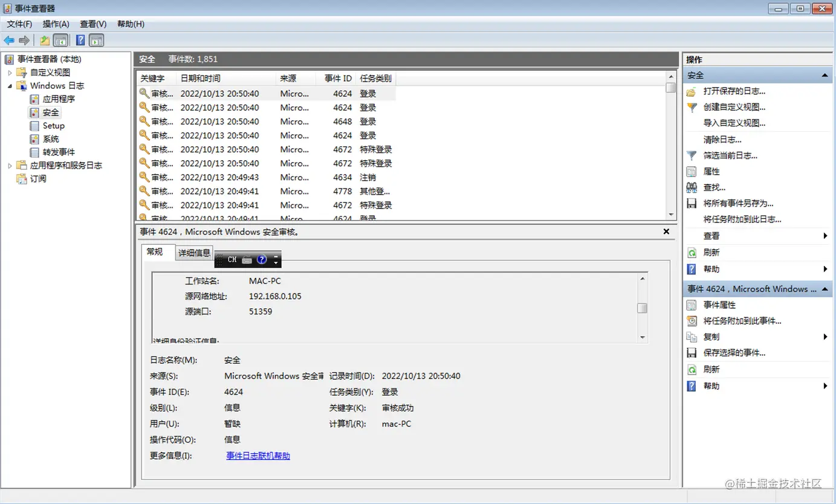
Task: Expand the 复制 submenu arrow
Action: [825, 337]
